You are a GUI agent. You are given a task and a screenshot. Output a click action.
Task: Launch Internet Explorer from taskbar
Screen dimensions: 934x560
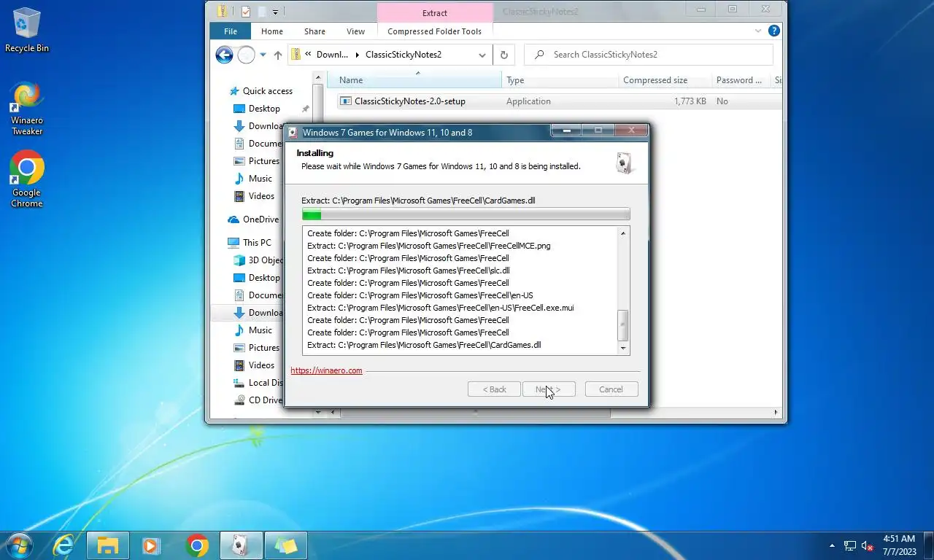[64, 545]
